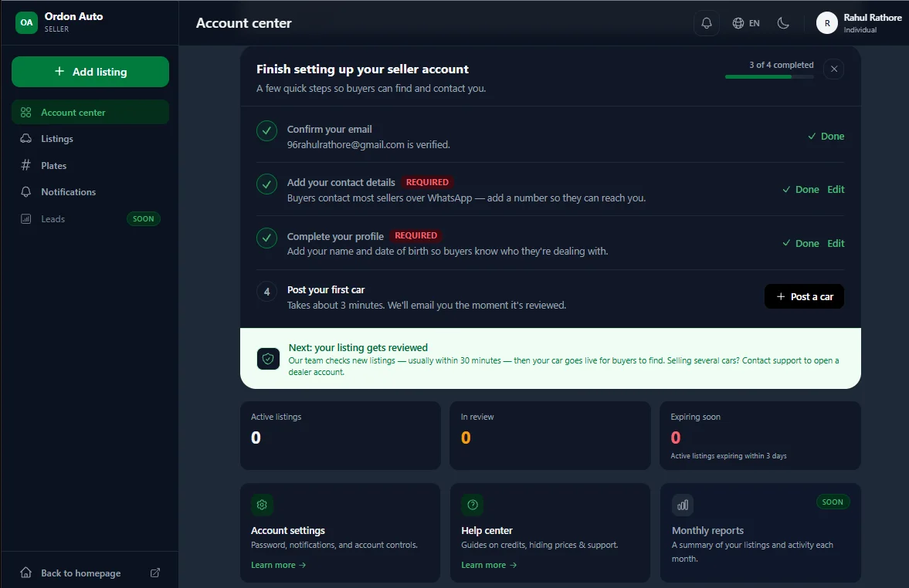Click the Complete your profile checkmark circle
This screenshot has width=909, height=588.
click(266, 238)
